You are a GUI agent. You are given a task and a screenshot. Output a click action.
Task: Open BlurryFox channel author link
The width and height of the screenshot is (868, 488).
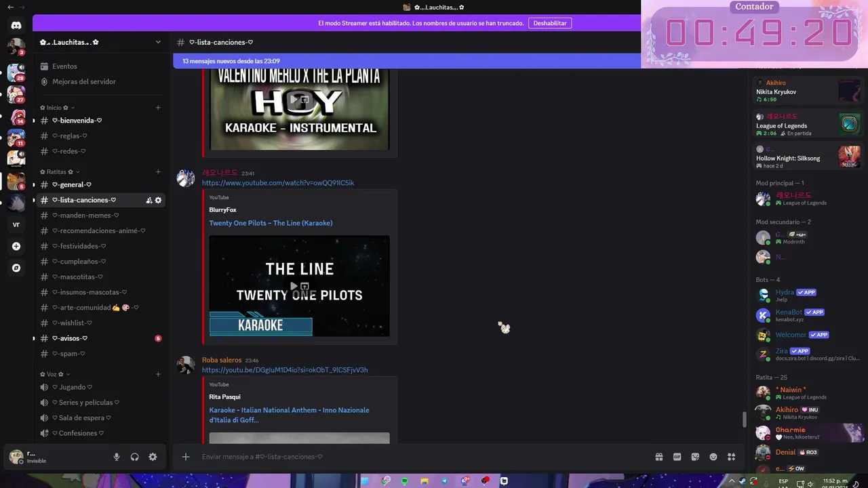click(x=222, y=210)
